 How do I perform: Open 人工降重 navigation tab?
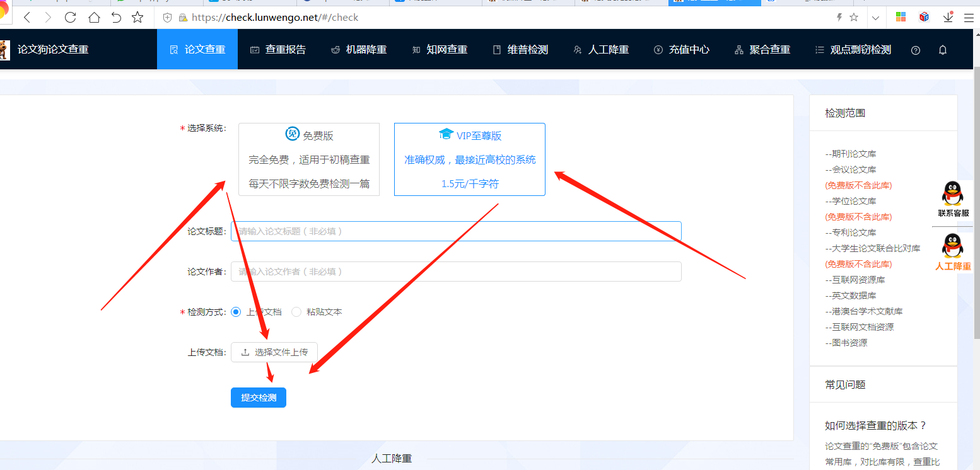601,49
